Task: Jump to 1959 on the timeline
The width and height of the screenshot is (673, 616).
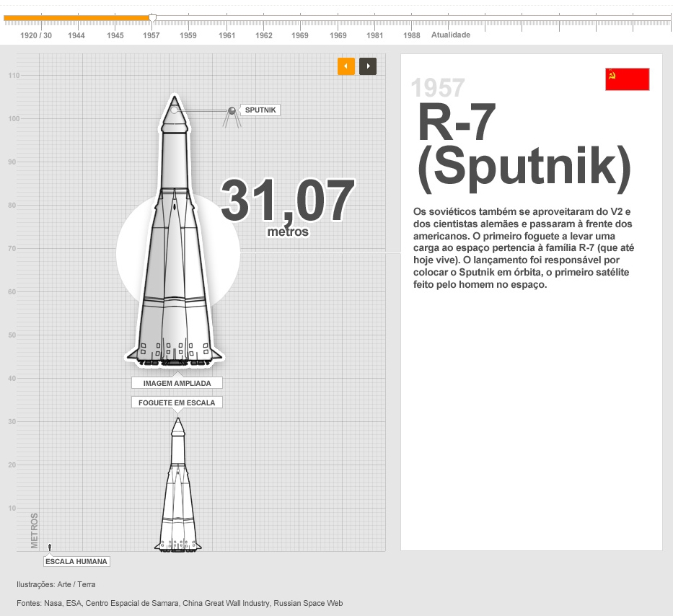Action: coord(188,35)
